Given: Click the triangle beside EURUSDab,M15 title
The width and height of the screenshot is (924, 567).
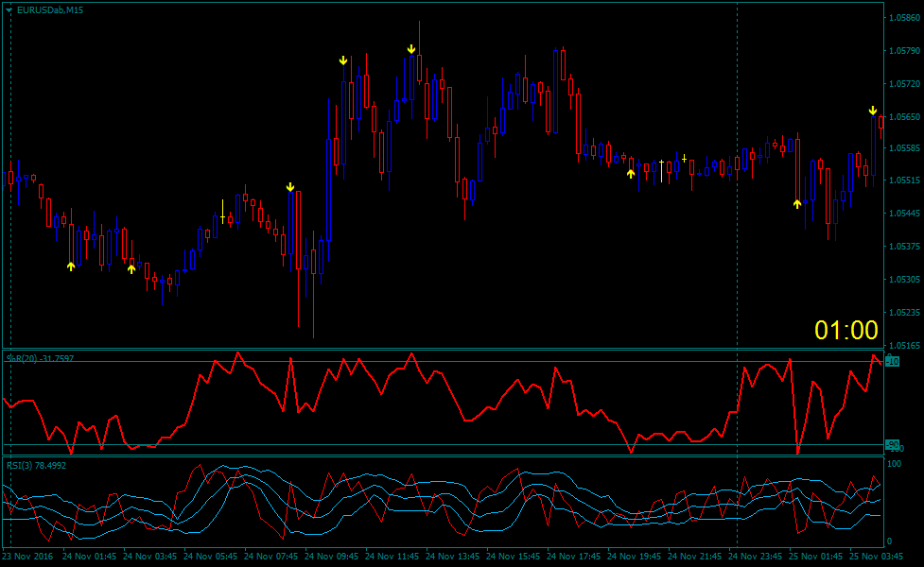Looking at the screenshot, I should (9, 10).
